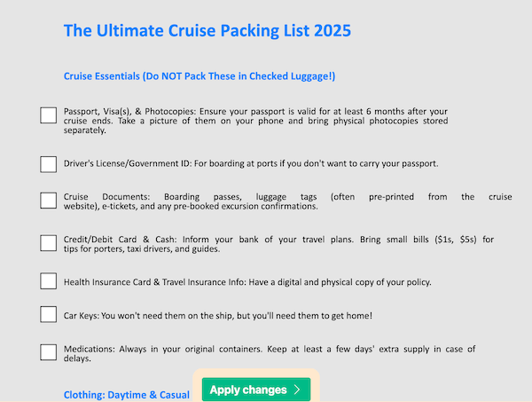Check the Passport, Visa(s), & Photocopies checkbox
Image resolution: width=532 pixels, height=402 pixels.
[x=48, y=114]
